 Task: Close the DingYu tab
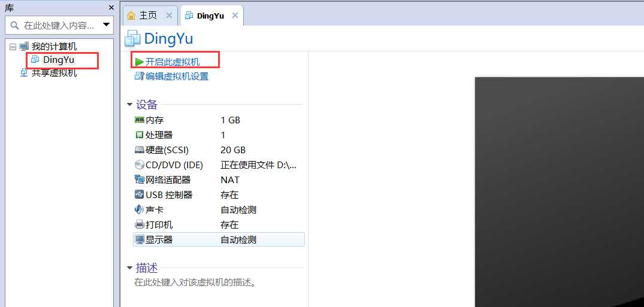point(235,16)
